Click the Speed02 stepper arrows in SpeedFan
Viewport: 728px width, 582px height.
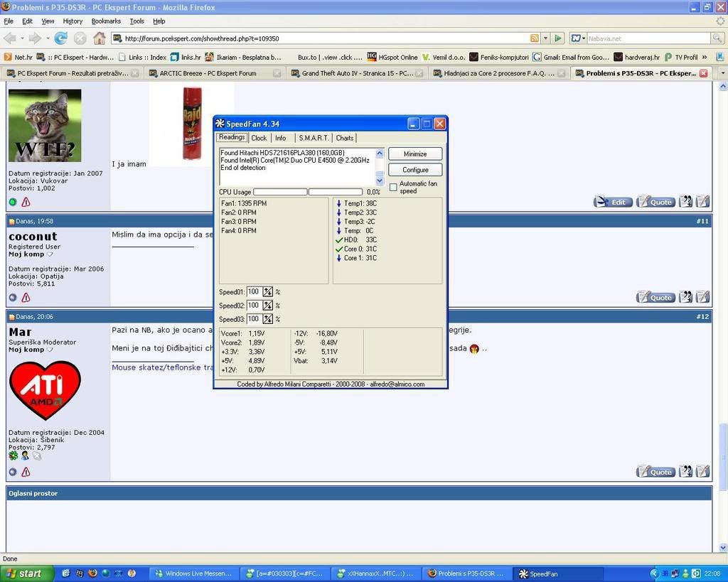[x=267, y=306]
